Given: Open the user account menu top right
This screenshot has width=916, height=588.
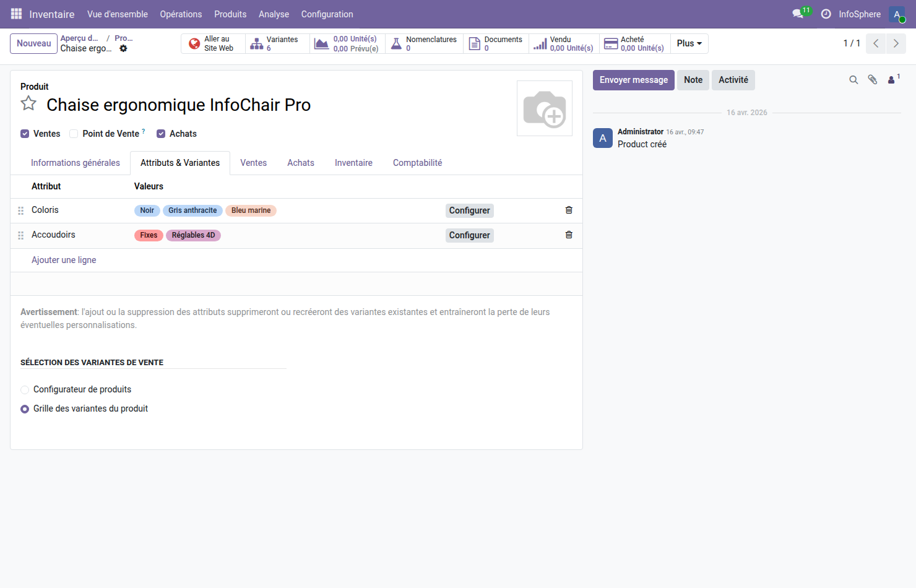Looking at the screenshot, I should pos(897,14).
